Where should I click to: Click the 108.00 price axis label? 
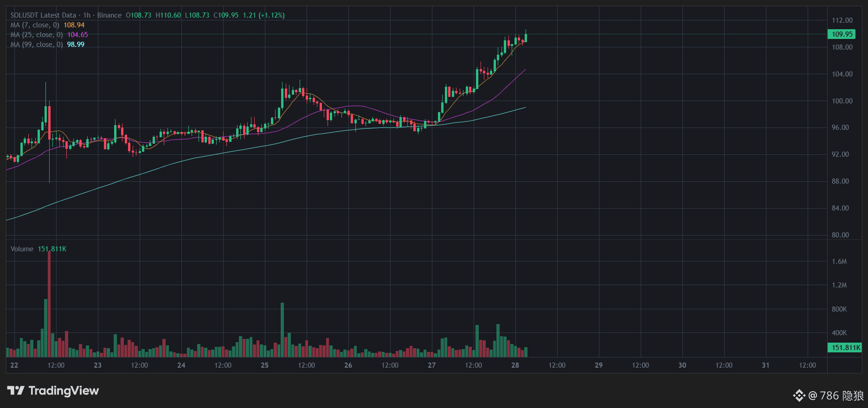pos(842,47)
